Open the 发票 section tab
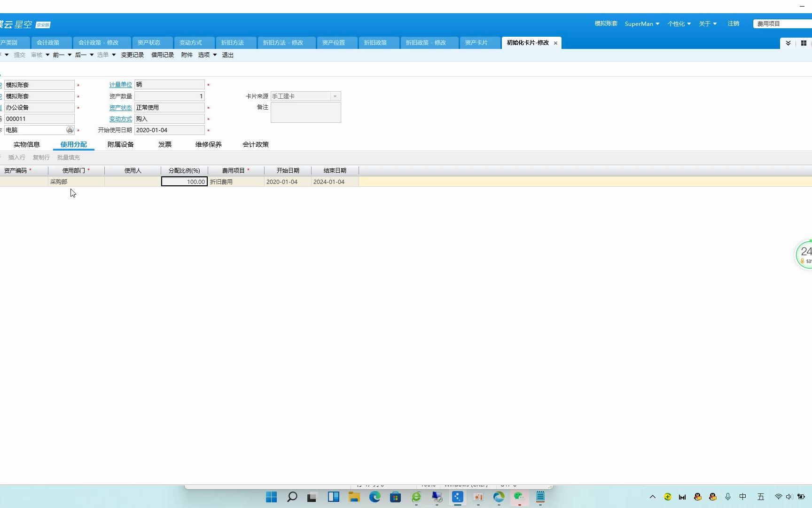 (165, 144)
